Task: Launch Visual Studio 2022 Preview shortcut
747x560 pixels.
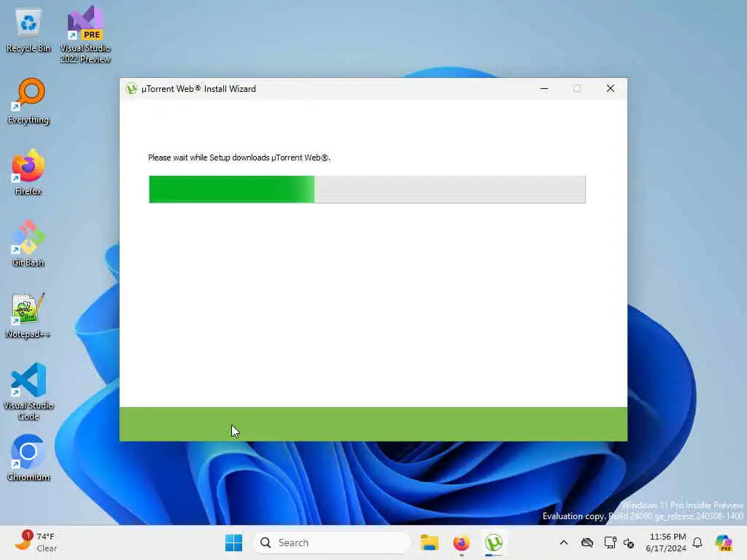Action: coord(85,34)
